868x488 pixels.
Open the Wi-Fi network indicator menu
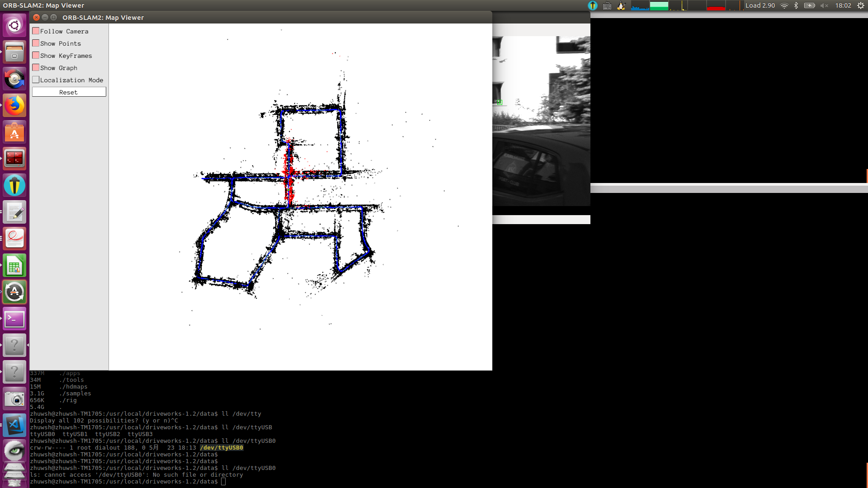click(x=784, y=5)
